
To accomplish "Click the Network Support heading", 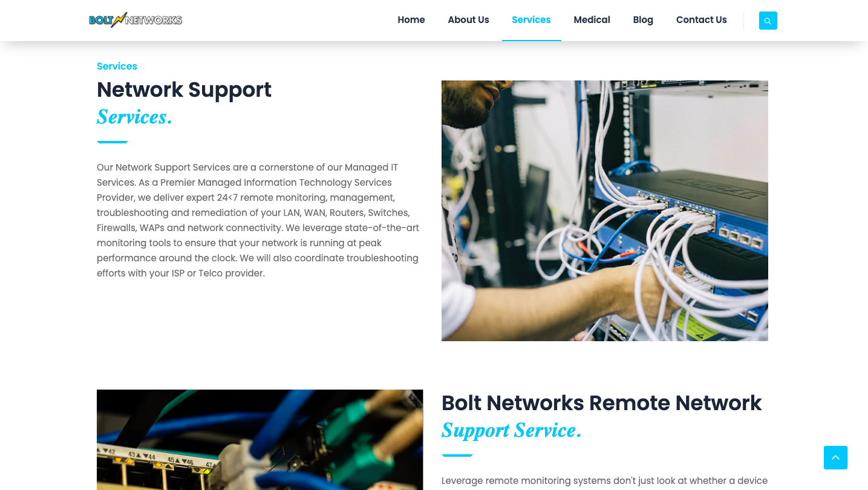I will point(184,90).
